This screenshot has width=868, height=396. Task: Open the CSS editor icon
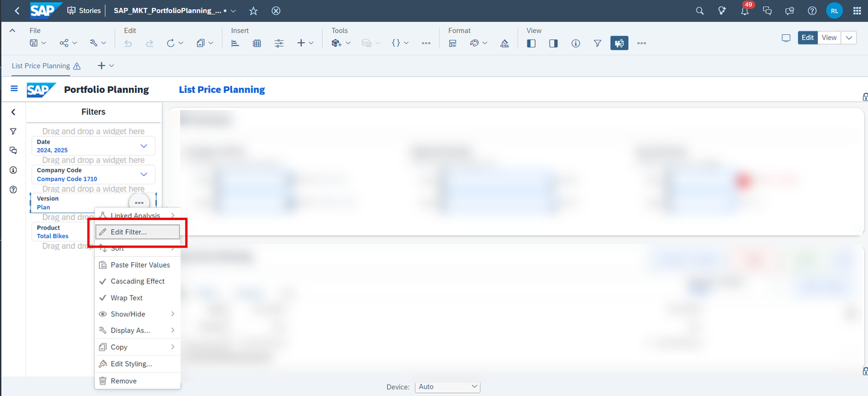(505, 43)
